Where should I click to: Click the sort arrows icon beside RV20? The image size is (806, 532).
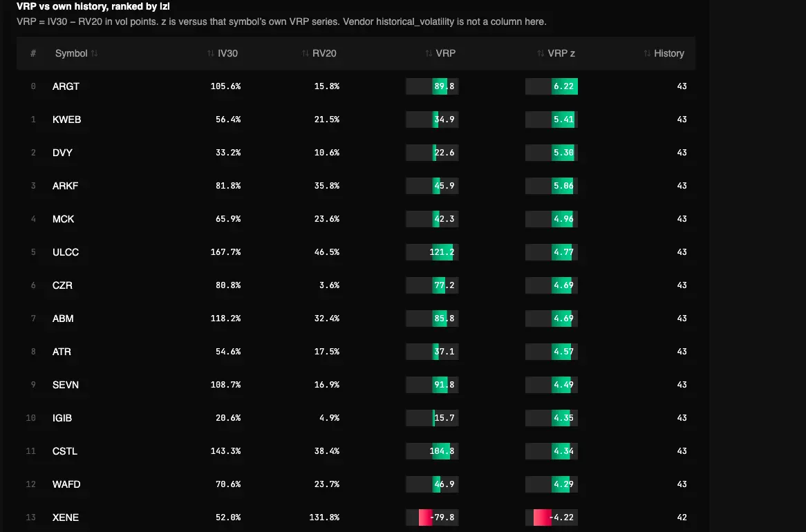[x=306, y=53]
